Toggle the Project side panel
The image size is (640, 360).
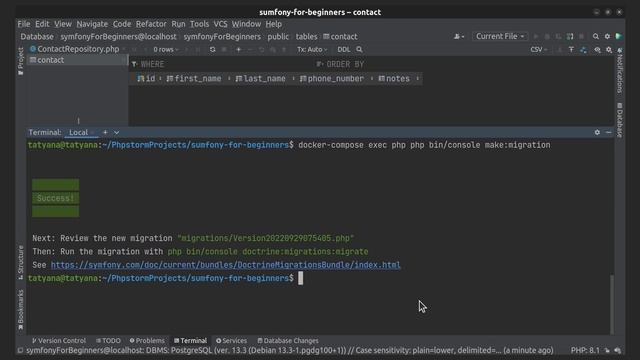(x=20, y=61)
